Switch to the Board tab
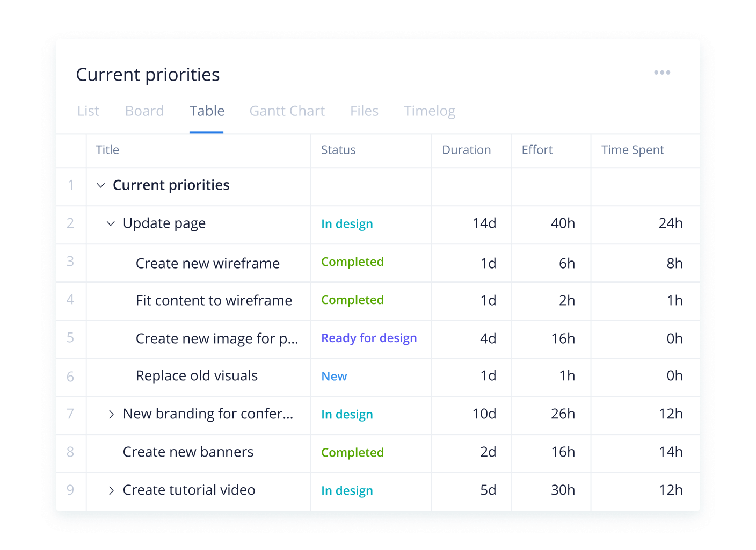This screenshot has height=550, width=756. coord(144,111)
